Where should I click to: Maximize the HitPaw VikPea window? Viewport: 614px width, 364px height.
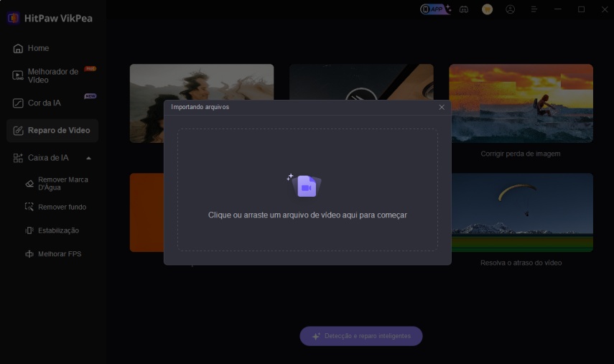click(581, 9)
